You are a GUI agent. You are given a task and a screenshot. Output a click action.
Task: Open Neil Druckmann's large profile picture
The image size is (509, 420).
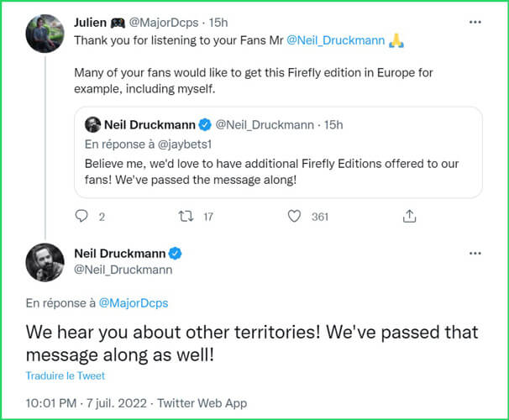46,263
